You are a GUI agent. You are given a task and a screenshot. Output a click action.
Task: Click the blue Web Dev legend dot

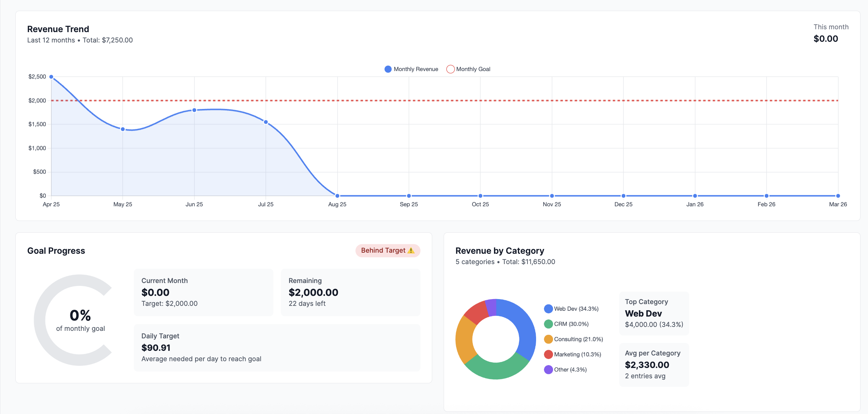[548, 308]
